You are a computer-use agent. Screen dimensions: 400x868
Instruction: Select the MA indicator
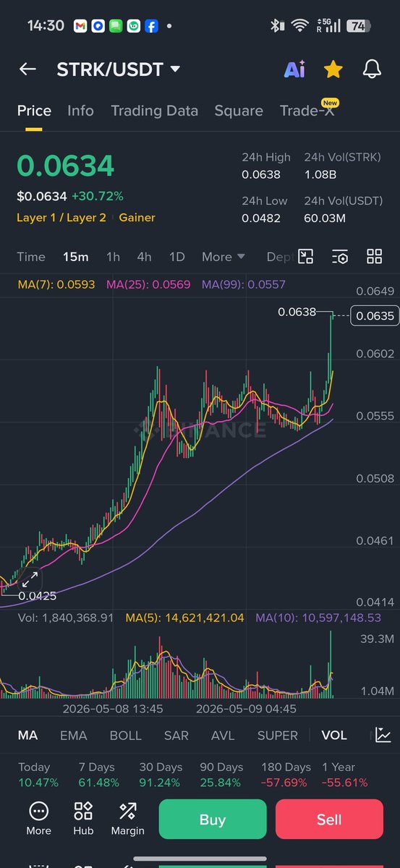pyautogui.click(x=27, y=735)
